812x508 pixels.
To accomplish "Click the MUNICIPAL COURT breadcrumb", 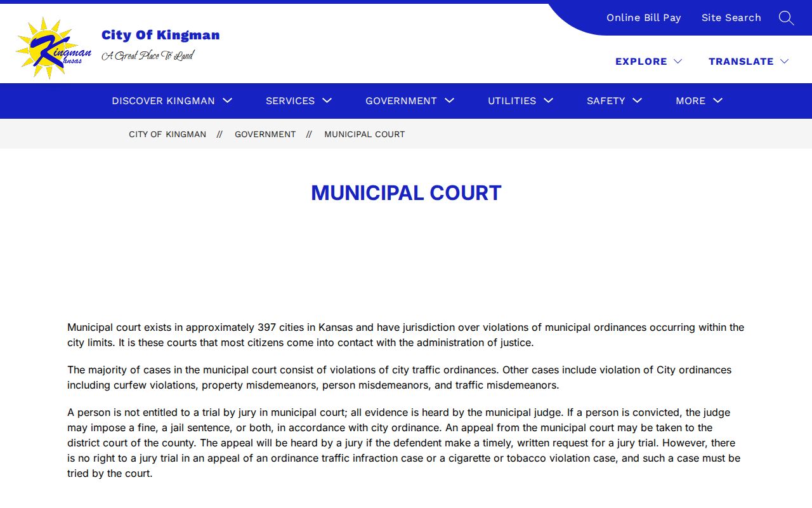I will (364, 135).
